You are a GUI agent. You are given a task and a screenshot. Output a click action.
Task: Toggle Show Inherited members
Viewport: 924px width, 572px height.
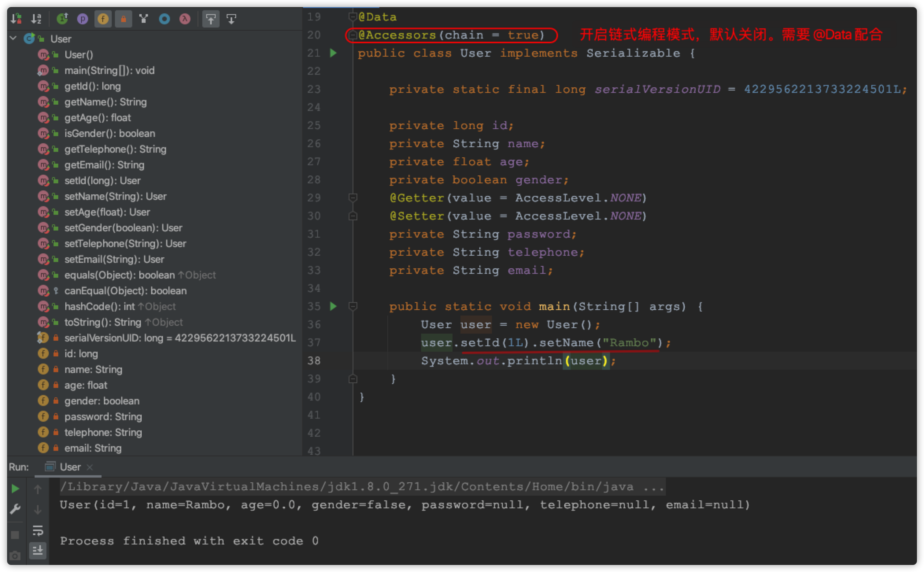pos(62,18)
